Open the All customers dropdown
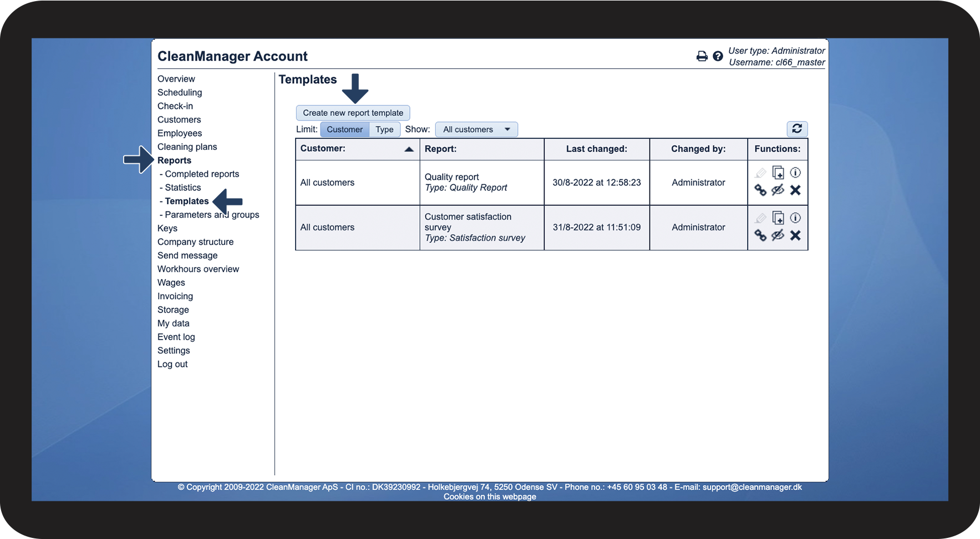980x539 pixels. (476, 129)
